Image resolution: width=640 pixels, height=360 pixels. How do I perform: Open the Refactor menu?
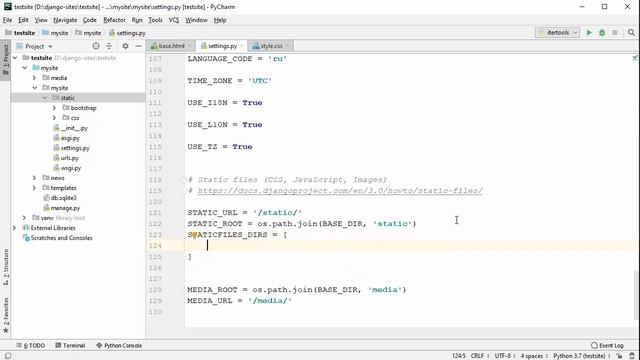(114, 20)
